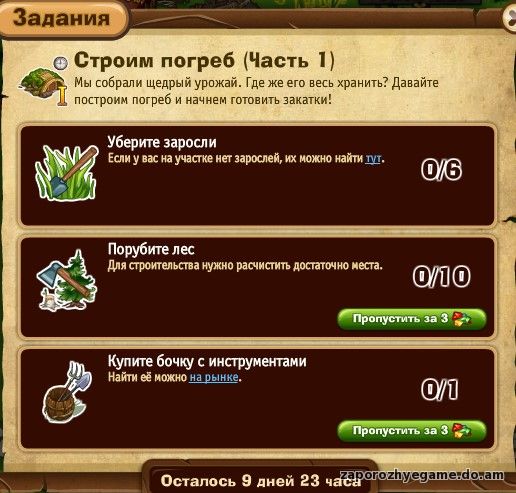This screenshot has width=516, height=493.
Task: Open the Задания tab header
Action: [x=62, y=18]
